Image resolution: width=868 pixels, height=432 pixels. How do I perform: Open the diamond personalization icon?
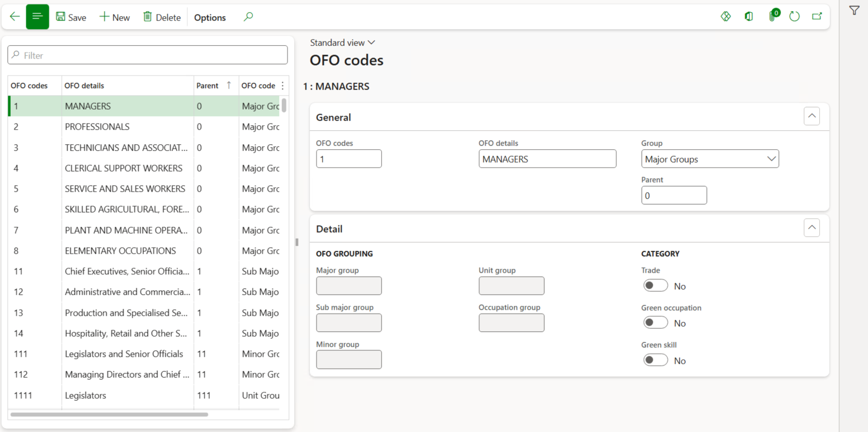coord(726,16)
